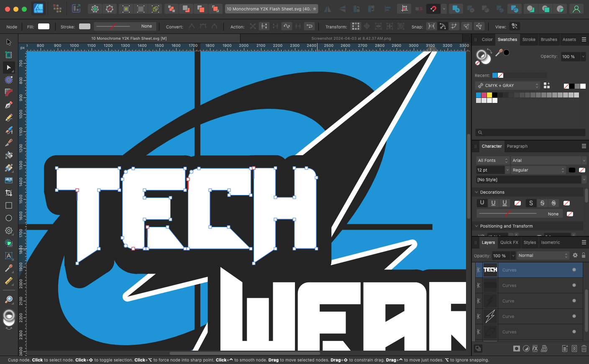Viewport: 589px width, 364px height.
Task: Click the Rectangle shape tool
Action: [8, 205]
